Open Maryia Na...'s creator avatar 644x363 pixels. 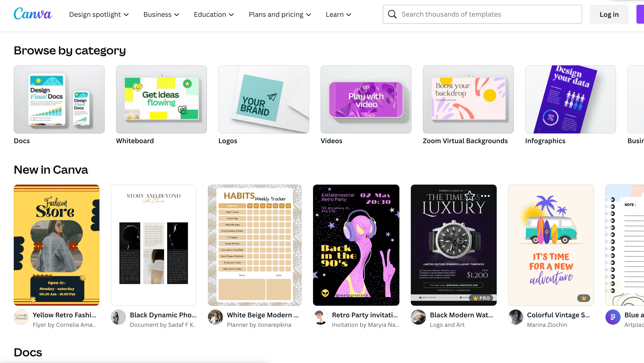tap(321, 317)
